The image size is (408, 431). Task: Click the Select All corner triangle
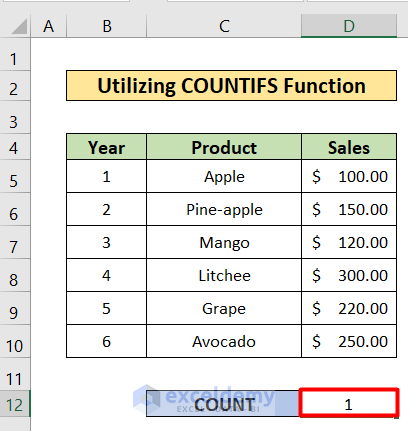(19, 26)
